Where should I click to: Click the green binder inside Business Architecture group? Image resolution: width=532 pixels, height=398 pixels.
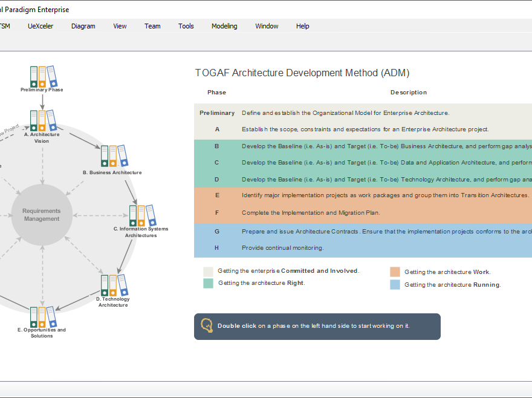click(104, 157)
